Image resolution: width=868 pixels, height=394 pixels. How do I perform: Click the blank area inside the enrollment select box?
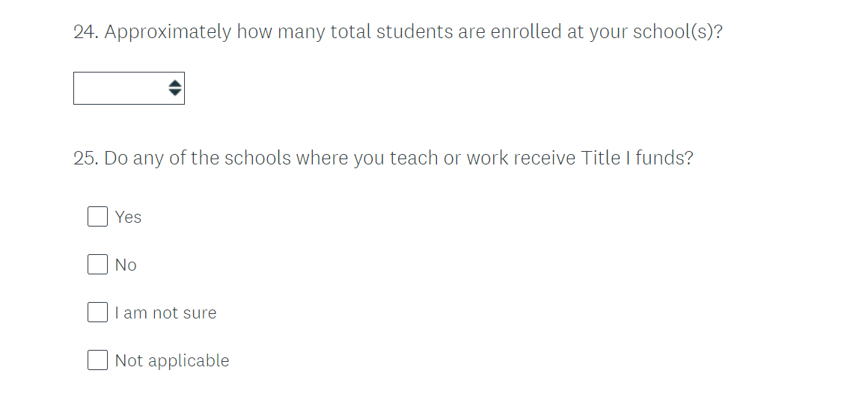pyautogui.click(x=116, y=88)
